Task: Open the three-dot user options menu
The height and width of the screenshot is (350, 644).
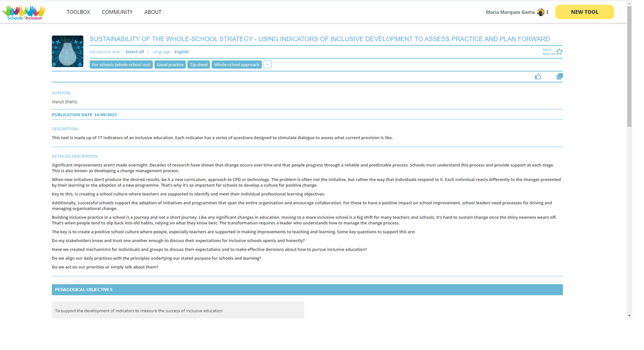Action: click(547, 12)
